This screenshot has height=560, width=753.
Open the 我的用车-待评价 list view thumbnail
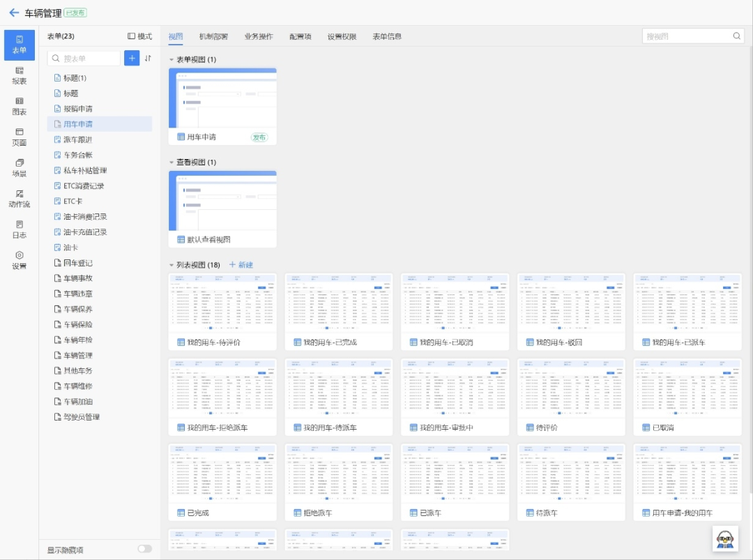222,312
